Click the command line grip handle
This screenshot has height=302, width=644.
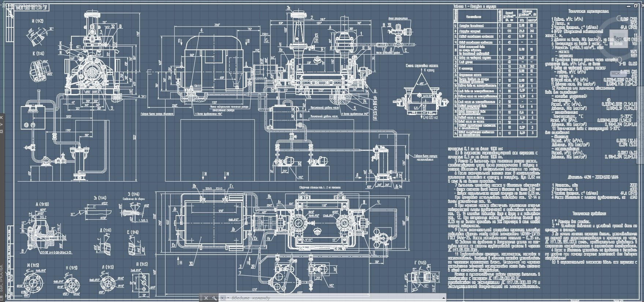tap(201, 298)
